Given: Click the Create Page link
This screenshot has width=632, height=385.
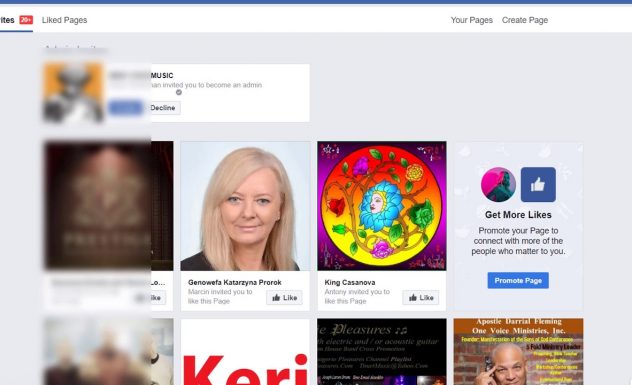Looking at the screenshot, I should [x=525, y=20].
